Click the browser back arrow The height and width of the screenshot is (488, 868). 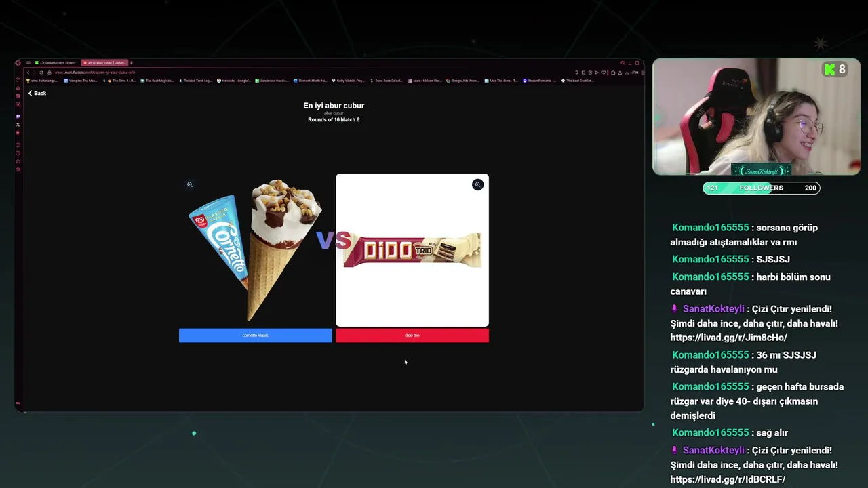(28, 73)
